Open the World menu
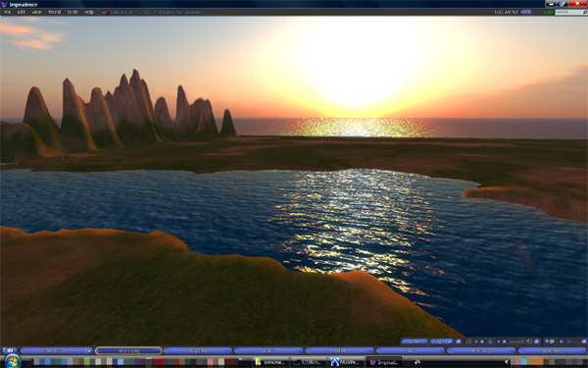588x368 pixels. [54, 12]
